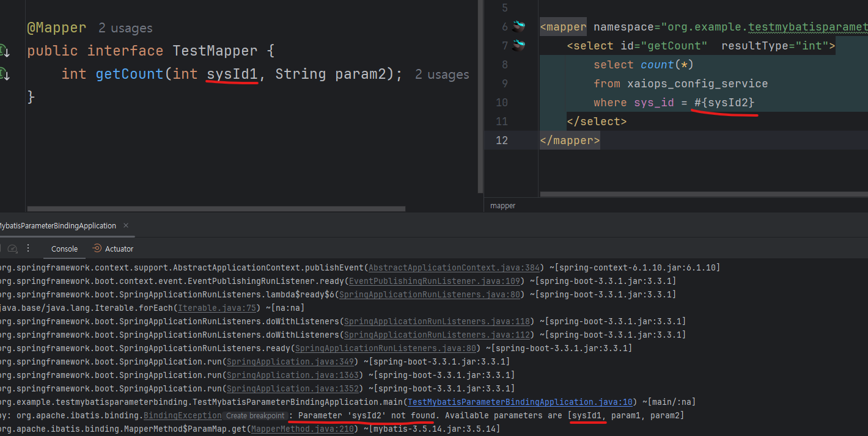Viewport: 868px width, 436px height.
Task: Click implementation gutter icon beside getCount method
Action: pos(4,74)
